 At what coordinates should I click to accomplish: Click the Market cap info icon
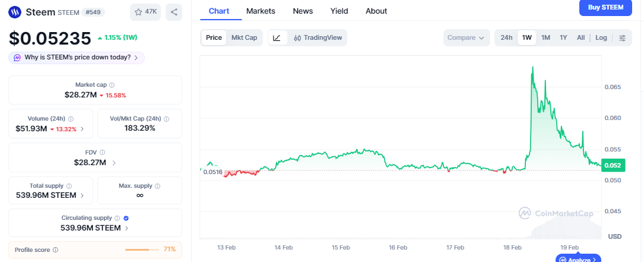112,85
